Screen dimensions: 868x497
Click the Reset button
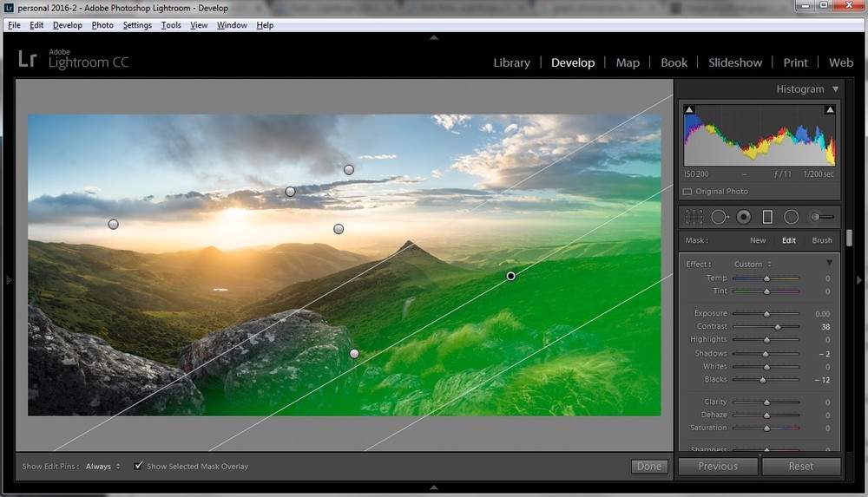(x=801, y=467)
